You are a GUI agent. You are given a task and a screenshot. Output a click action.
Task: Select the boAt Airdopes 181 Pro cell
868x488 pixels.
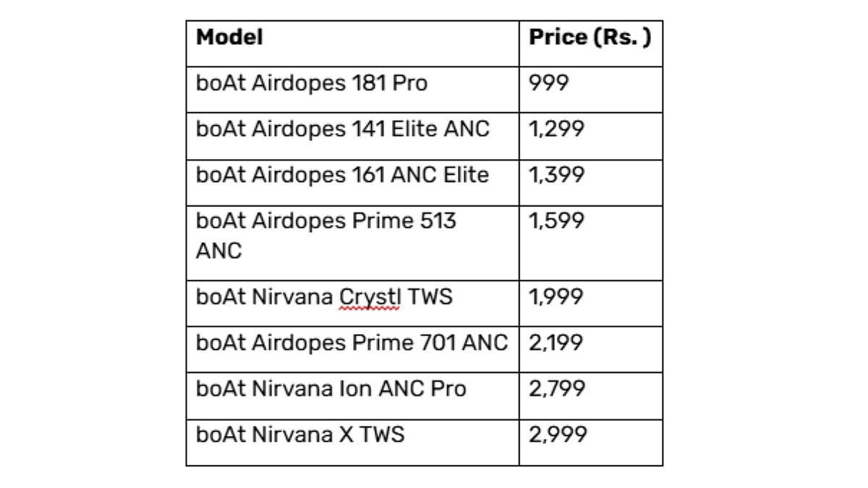click(x=311, y=84)
